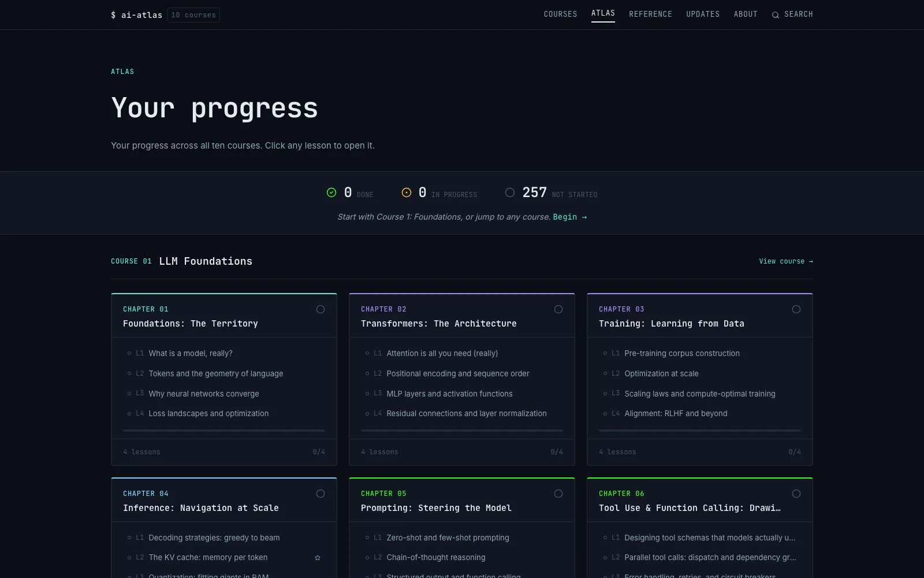Click the yellow In Progress status icon
The height and width of the screenshot is (578, 924).
tap(407, 192)
